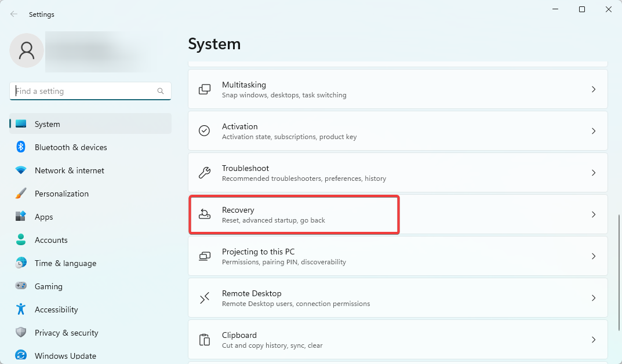Go to Gaming settings
The image size is (622, 364).
pyautogui.click(x=90, y=286)
